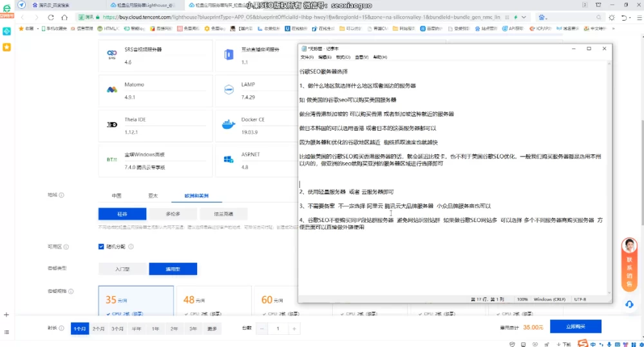Image resolution: width=644 pixels, height=347 pixels.
Task: Open Notepad 文件(F) menu
Action: tap(307, 57)
